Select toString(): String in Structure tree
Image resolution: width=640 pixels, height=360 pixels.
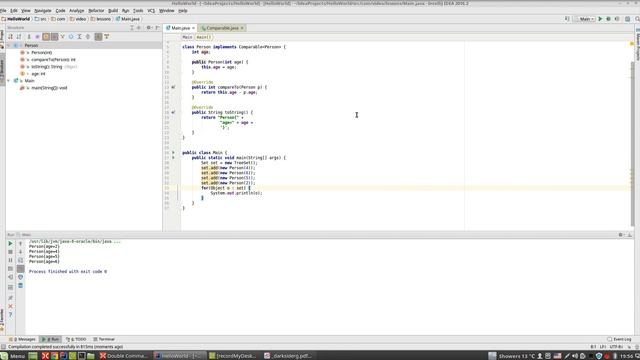[x=47, y=67]
